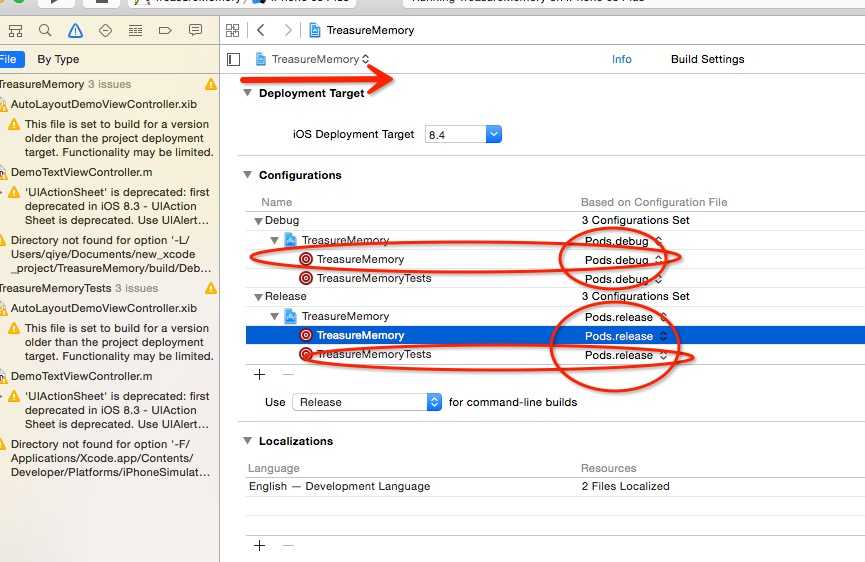Go forward with the right chevron

point(288,30)
